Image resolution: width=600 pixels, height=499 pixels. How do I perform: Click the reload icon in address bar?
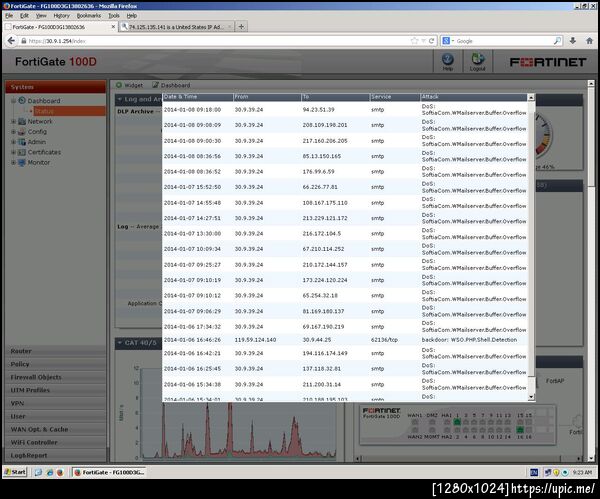coord(432,41)
